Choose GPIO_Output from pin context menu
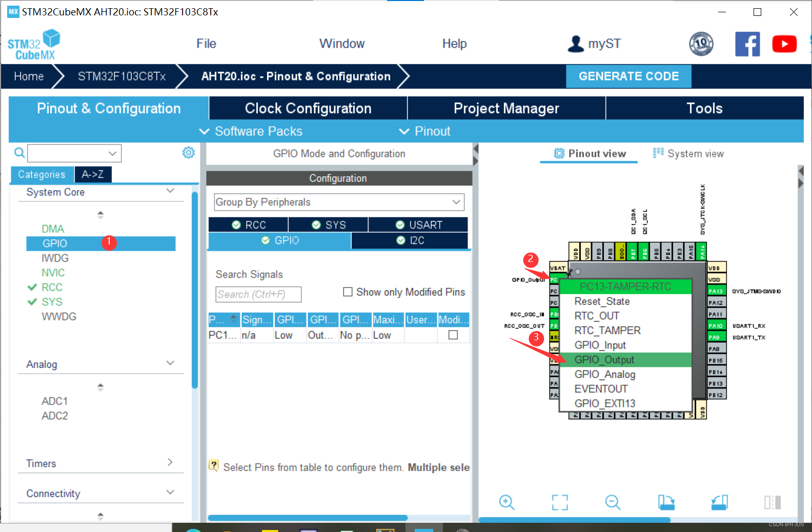812x532 pixels. tap(626, 360)
